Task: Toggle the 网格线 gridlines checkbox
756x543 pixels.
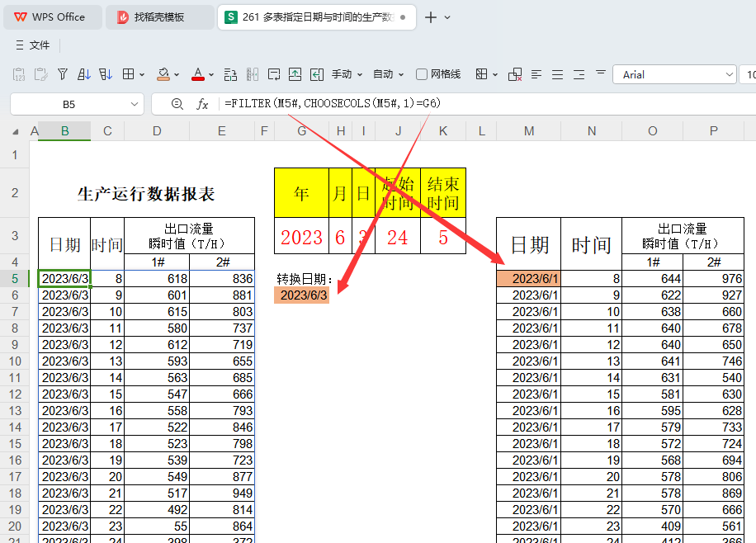Action: coord(422,74)
